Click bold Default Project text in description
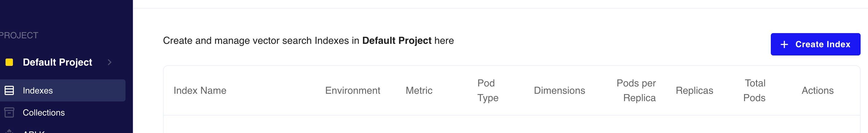868x133 pixels. pyautogui.click(x=396, y=41)
